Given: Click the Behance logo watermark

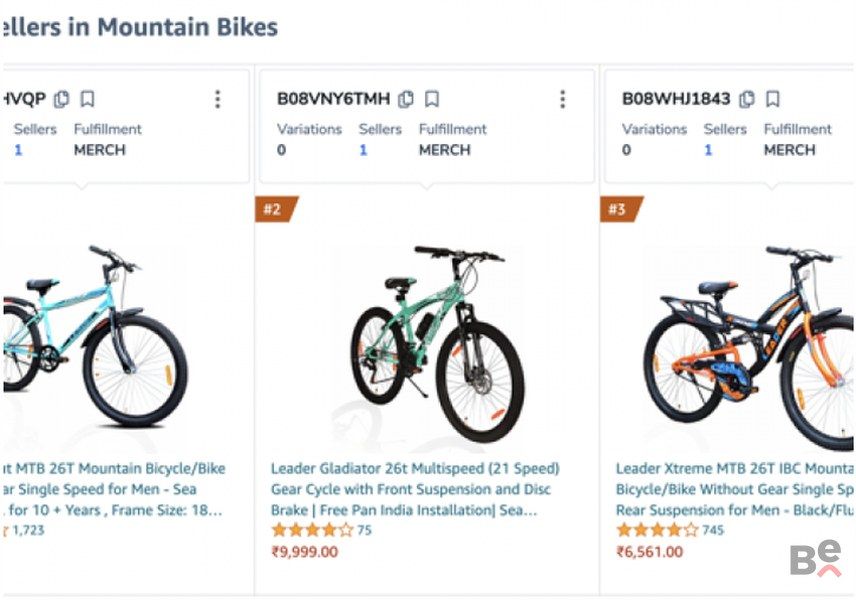Looking at the screenshot, I should [x=815, y=560].
